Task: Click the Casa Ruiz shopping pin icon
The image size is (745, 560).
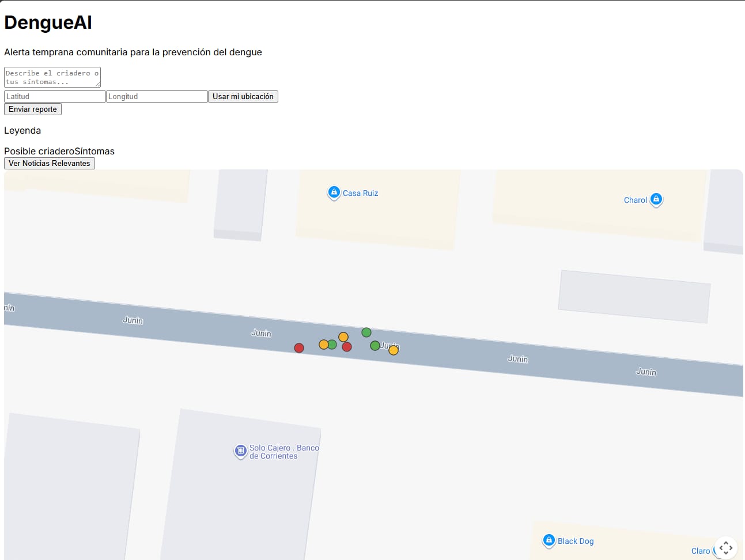Action: (x=334, y=192)
